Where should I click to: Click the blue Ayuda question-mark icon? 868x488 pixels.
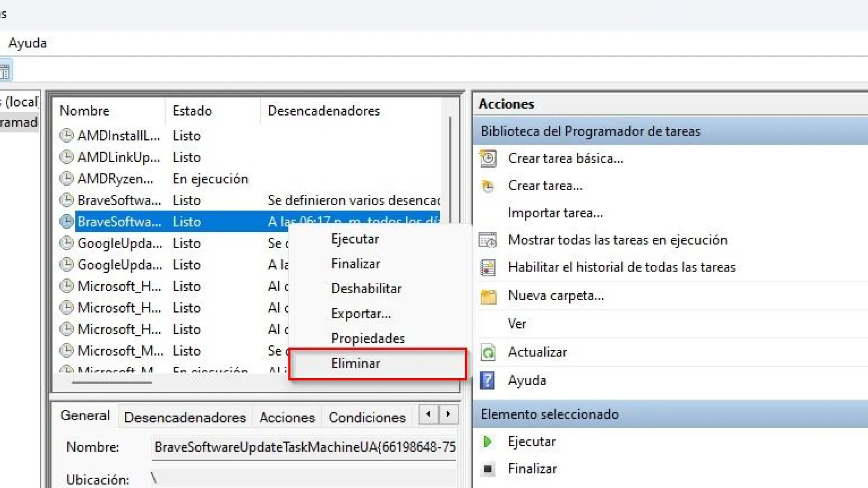(487, 380)
